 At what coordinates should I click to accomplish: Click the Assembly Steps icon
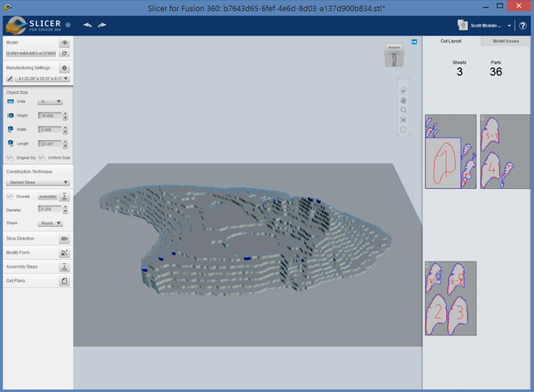coord(64,267)
